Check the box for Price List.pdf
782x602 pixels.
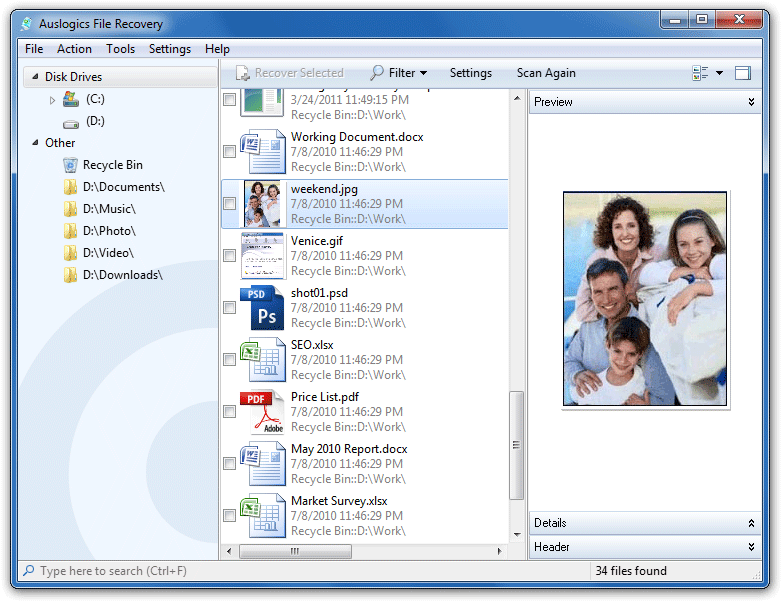point(229,412)
